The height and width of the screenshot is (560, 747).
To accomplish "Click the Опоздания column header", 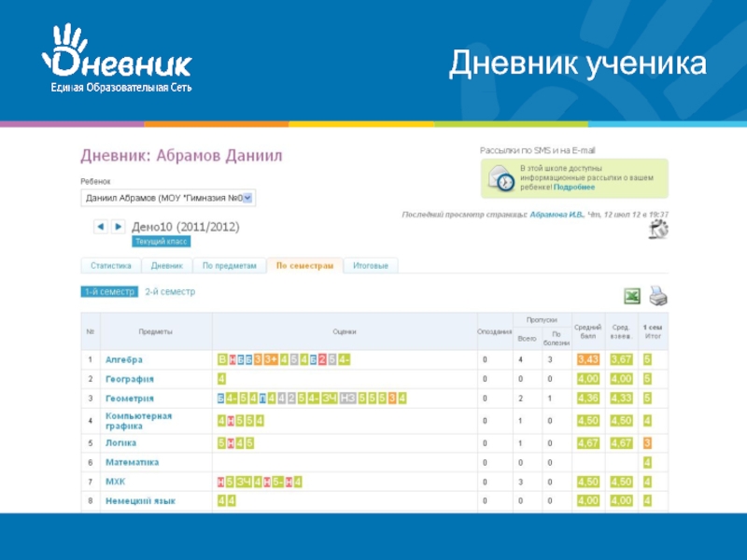I will (x=495, y=332).
